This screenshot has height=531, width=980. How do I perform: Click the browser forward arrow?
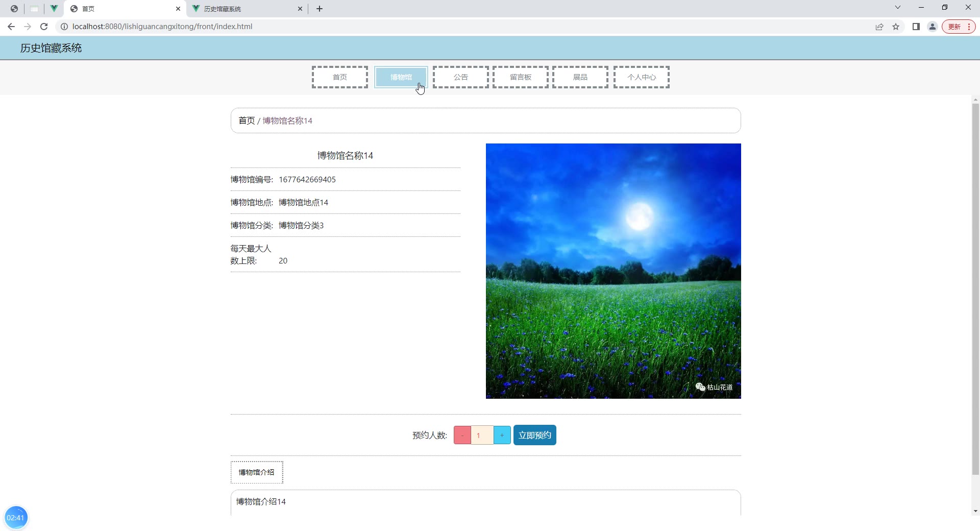point(28,27)
